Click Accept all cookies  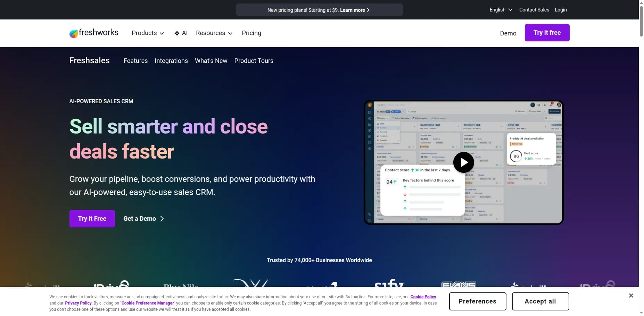pos(540,301)
